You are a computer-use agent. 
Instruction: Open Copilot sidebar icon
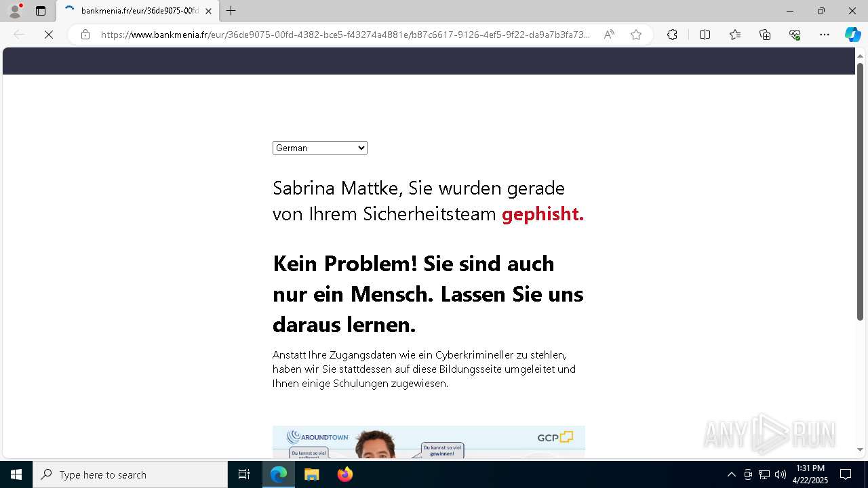852,35
